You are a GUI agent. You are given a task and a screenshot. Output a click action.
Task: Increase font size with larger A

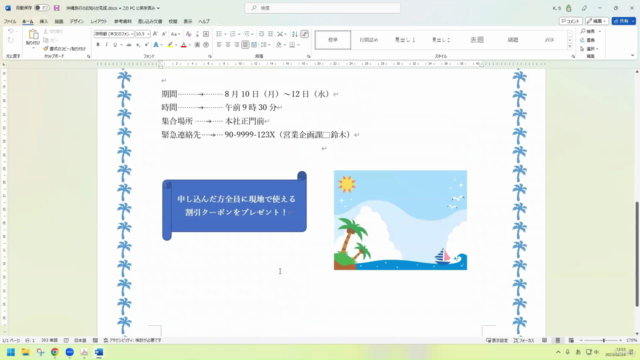point(155,34)
